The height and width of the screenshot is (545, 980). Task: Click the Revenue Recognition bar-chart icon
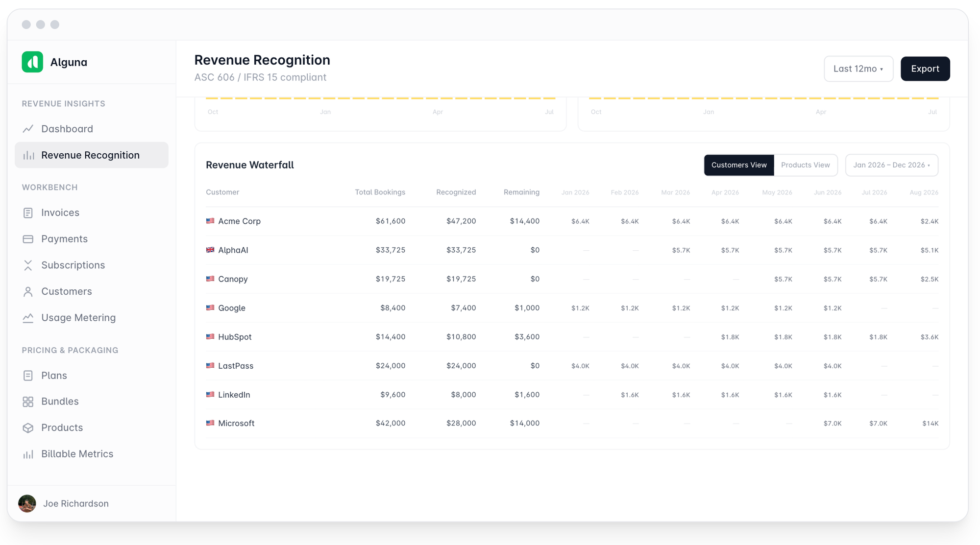point(28,155)
